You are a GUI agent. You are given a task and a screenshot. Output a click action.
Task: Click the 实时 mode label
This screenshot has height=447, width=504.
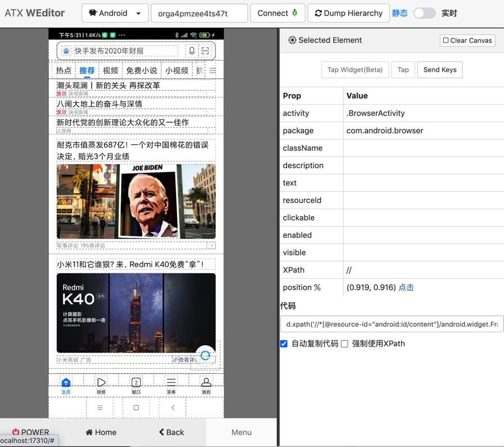(449, 13)
